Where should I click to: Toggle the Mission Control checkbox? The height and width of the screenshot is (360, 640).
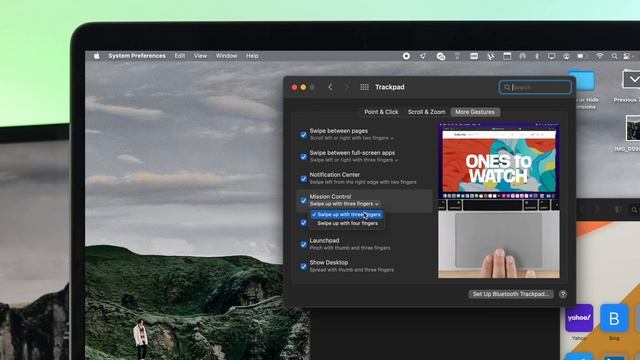tap(304, 200)
